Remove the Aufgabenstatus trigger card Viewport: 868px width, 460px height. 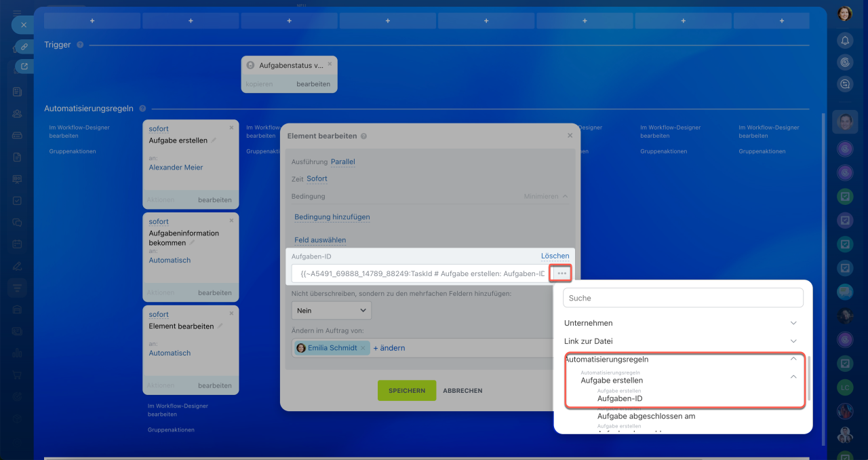pyautogui.click(x=330, y=64)
